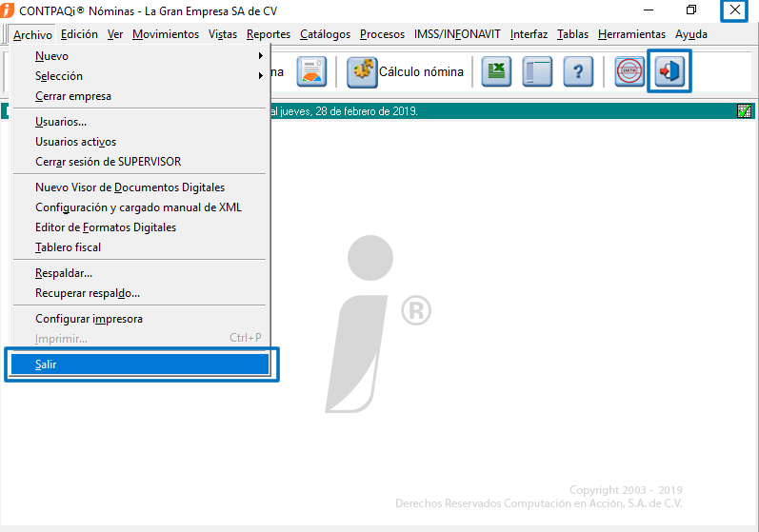
Task: Open Tablero fiscal
Action: [x=140, y=247]
